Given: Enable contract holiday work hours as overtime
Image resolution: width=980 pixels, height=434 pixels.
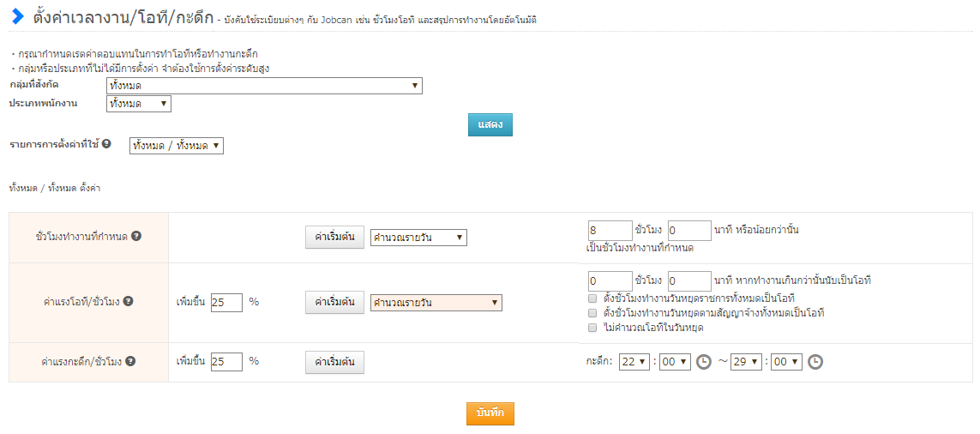Looking at the screenshot, I should point(592,313).
